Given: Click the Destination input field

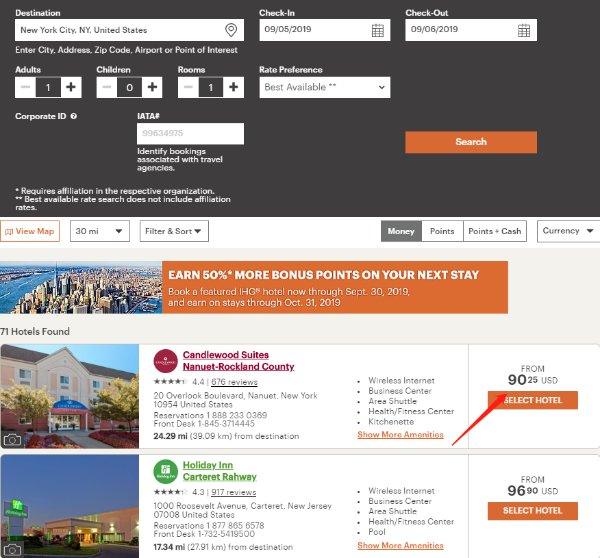Looking at the screenshot, I should point(129,30).
